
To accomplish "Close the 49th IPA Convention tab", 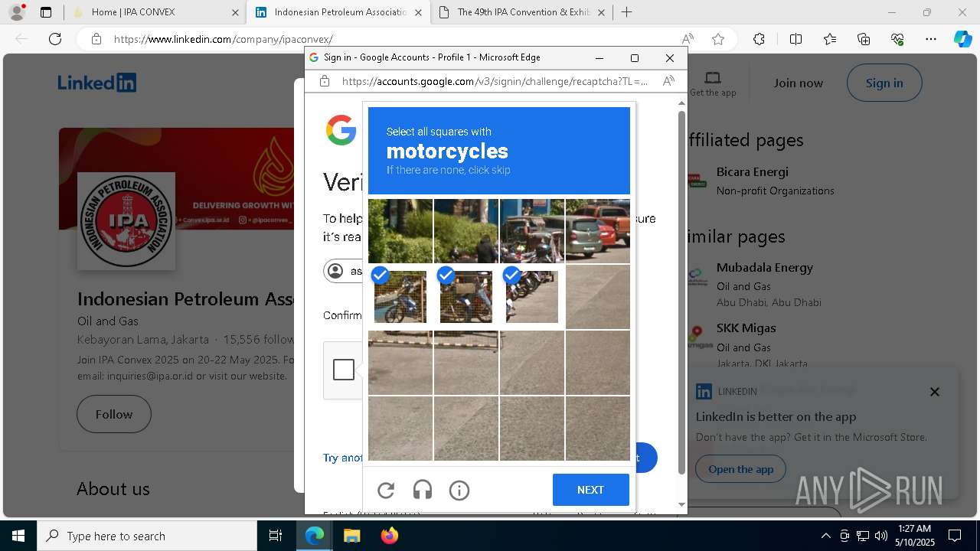I will [601, 12].
